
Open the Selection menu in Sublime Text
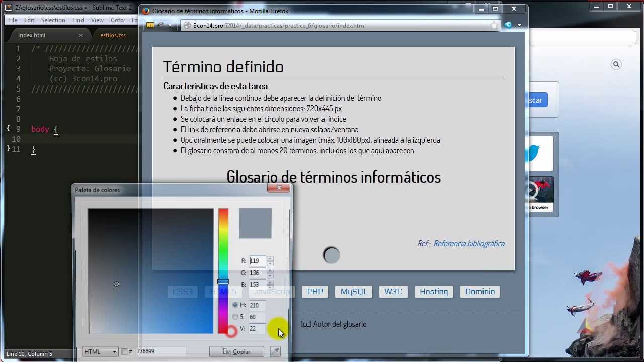tap(53, 20)
